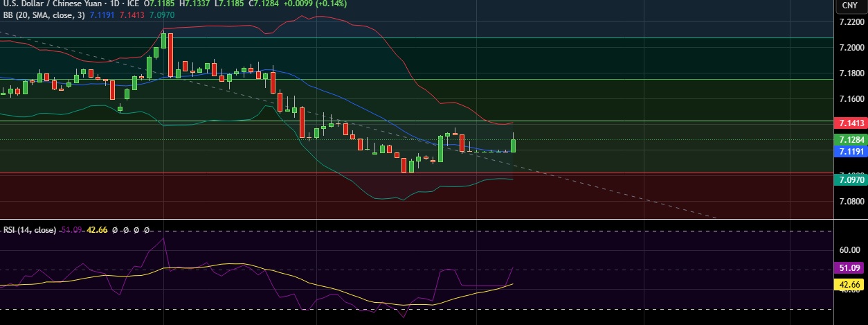The width and height of the screenshot is (868, 325).
Task: Click the 7.0800 price scale value
Action: (x=851, y=202)
